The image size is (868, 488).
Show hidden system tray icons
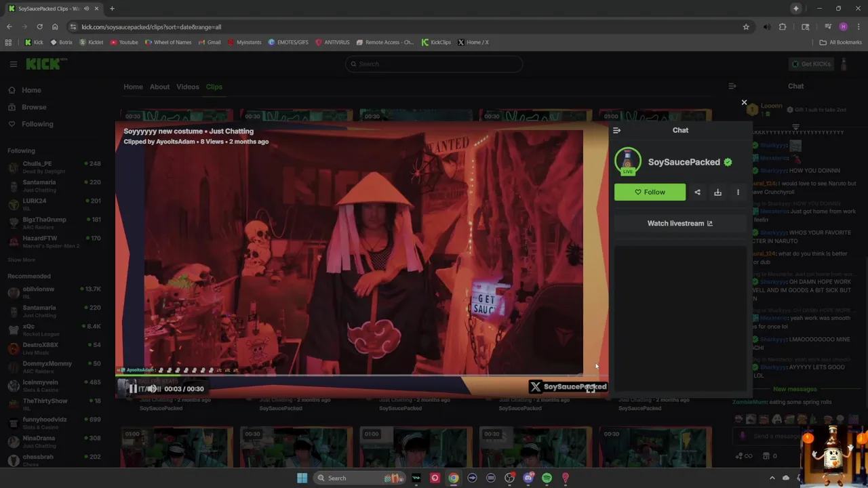pyautogui.click(x=772, y=478)
